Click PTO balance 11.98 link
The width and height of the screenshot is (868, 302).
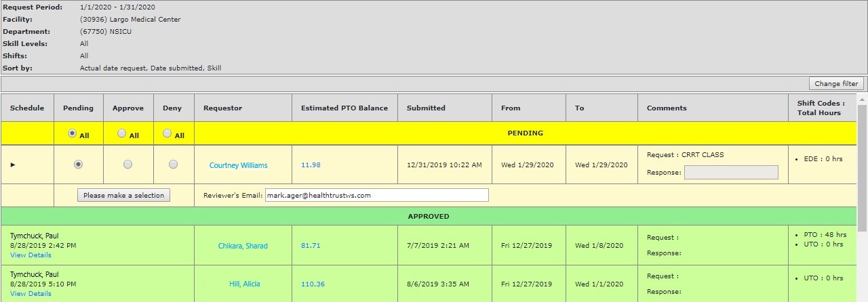(311, 165)
